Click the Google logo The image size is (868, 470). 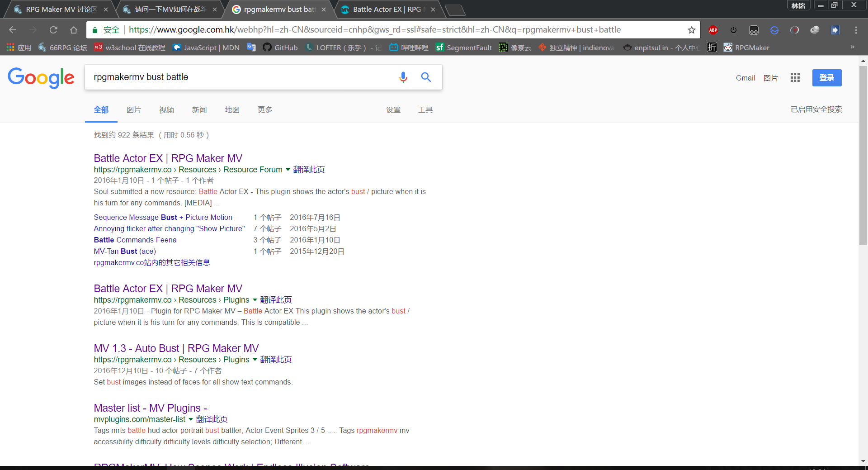pos(41,78)
